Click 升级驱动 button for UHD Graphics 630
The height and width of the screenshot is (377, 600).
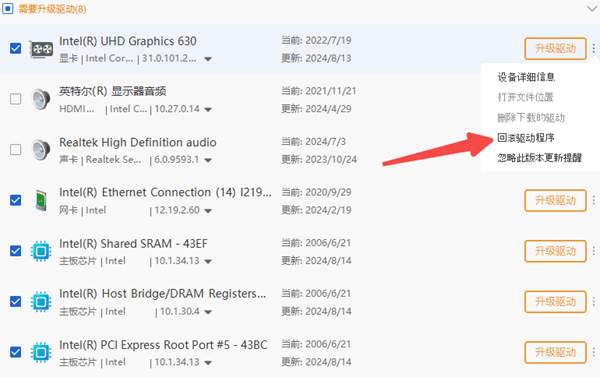click(555, 49)
